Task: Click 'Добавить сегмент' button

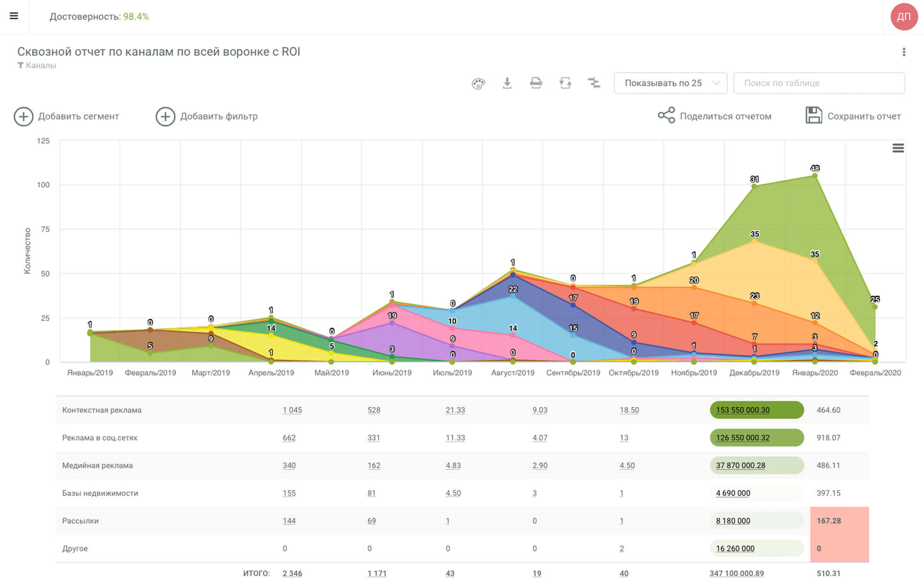Action: (x=66, y=116)
